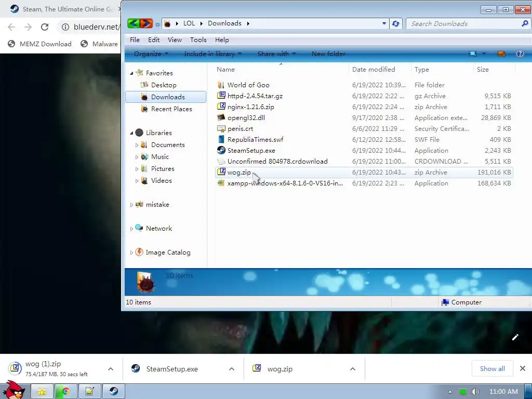Click the pencil edit icon on webpage

[x=515, y=337]
